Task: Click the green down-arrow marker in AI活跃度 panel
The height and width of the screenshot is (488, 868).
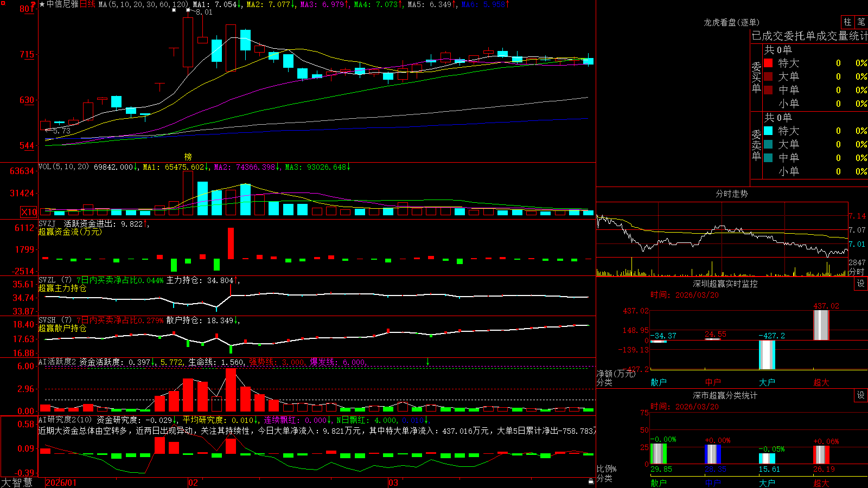Action: click(x=427, y=362)
